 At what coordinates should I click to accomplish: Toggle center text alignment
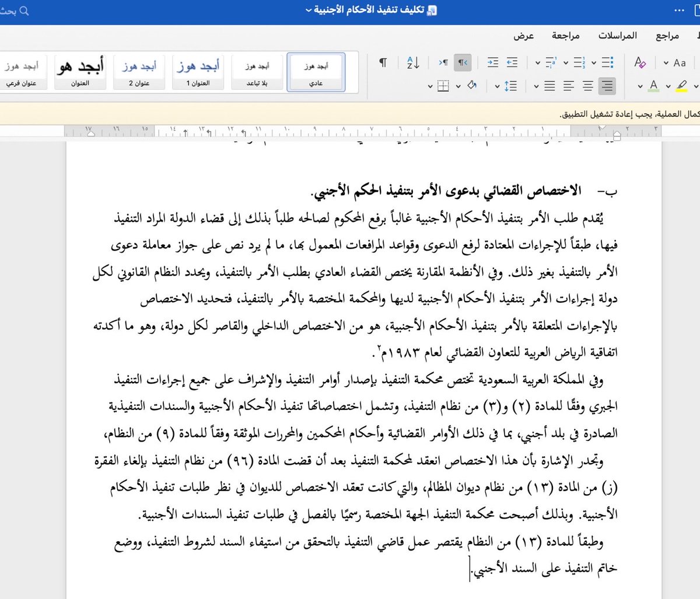pos(588,86)
